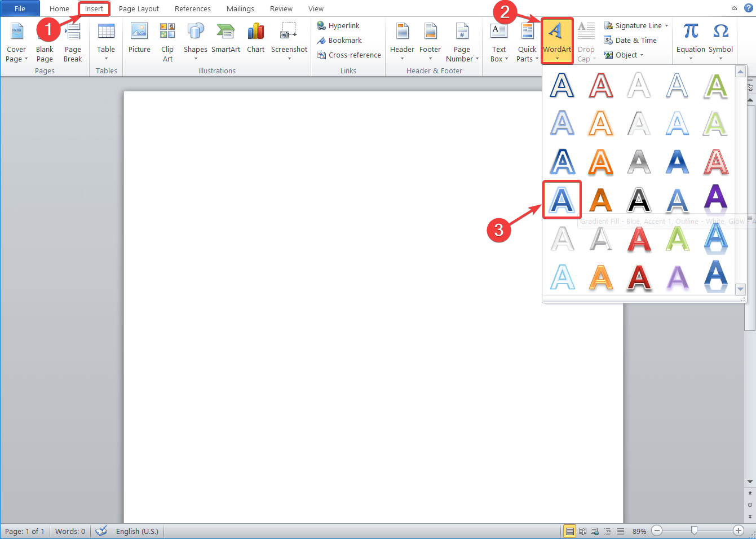Select the Gradient Fill Blue WordArt style
756x539 pixels.
pos(562,200)
